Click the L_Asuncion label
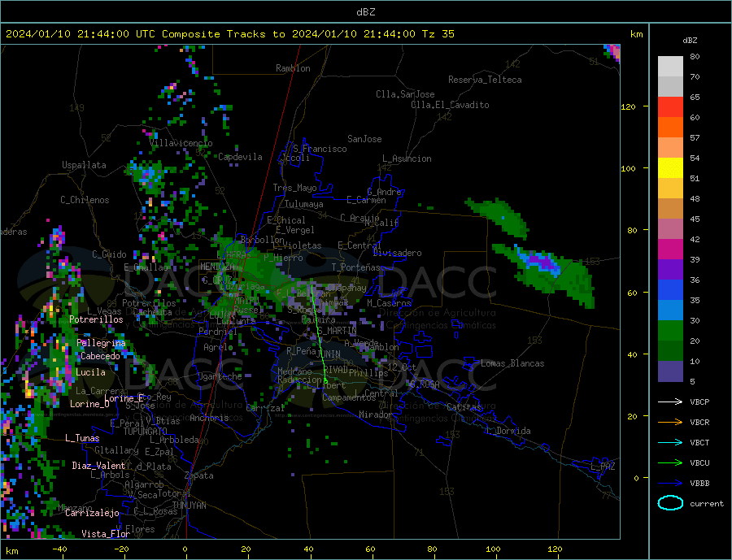The image size is (732, 560). click(x=407, y=158)
